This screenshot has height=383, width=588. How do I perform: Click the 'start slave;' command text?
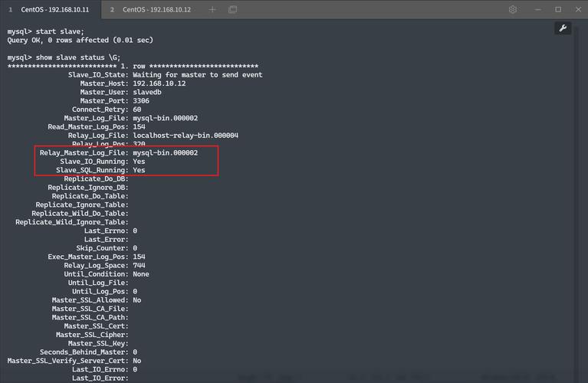point(60,31)
